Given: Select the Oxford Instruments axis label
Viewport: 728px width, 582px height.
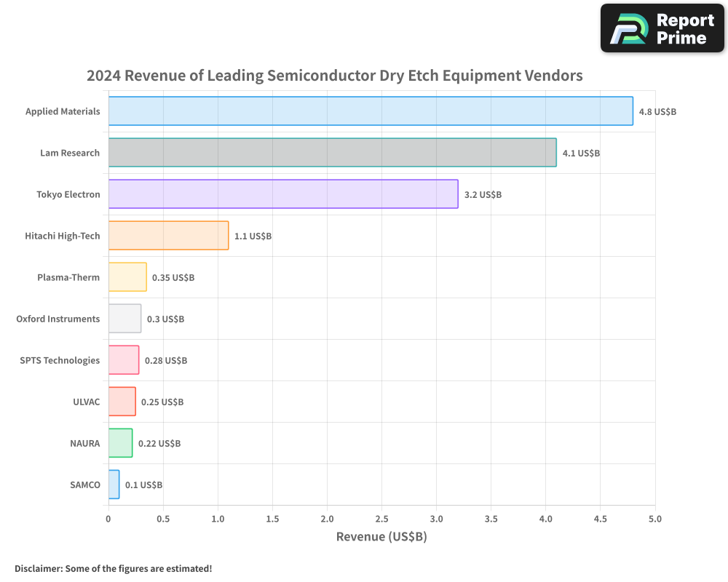Looking at the screenshot, I should pos(58,319).
